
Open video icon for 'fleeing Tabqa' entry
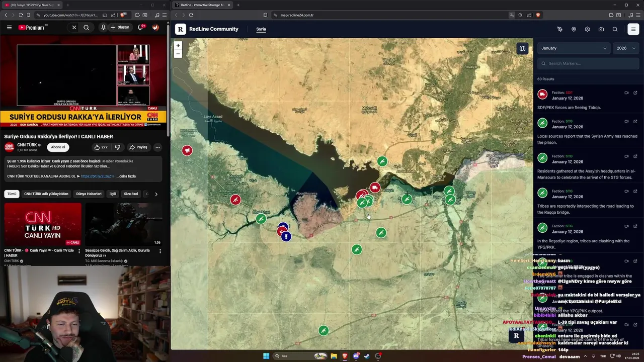point(626,93)
